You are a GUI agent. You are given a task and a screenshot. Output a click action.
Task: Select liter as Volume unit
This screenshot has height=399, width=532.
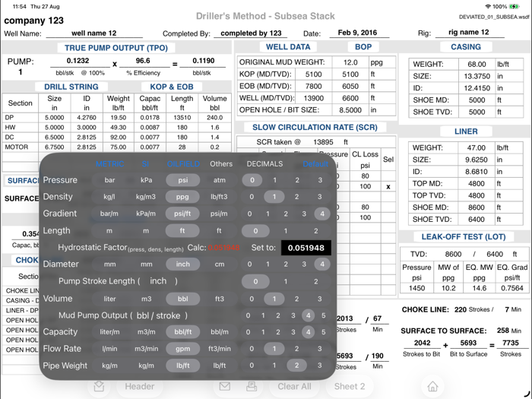(109, 299)
